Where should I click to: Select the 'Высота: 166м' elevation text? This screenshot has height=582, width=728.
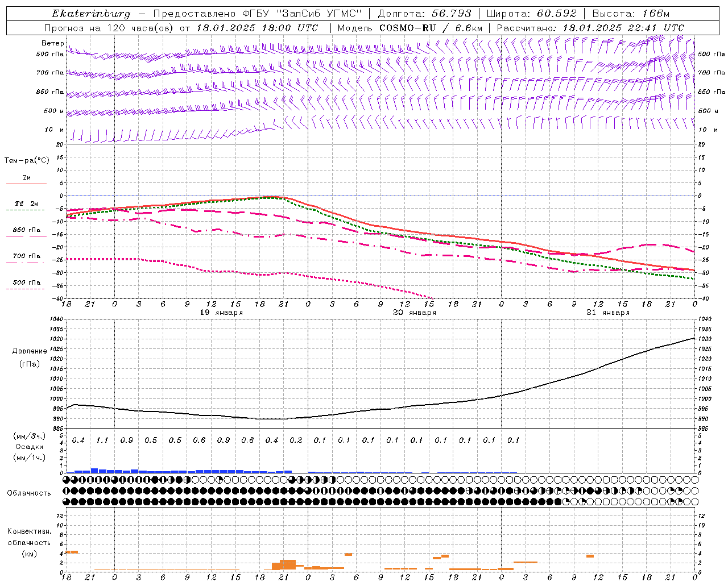[x=631, y=14]
